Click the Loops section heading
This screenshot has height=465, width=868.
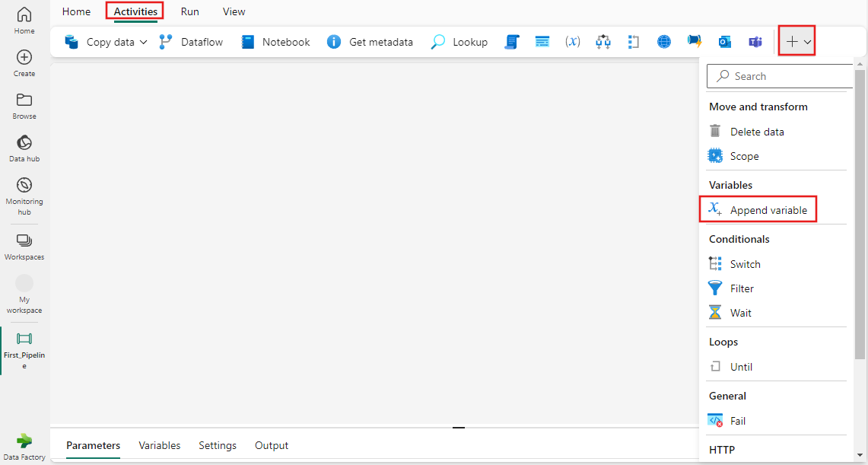(723, 342)
